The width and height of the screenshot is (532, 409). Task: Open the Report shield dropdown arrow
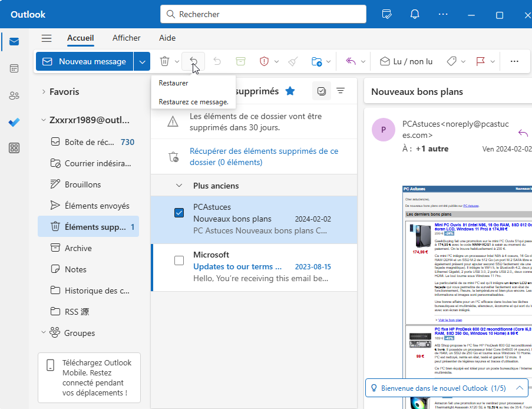tap(276, 61)
